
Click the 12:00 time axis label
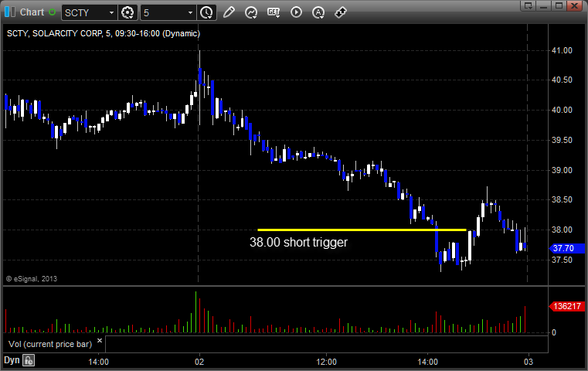326,362
